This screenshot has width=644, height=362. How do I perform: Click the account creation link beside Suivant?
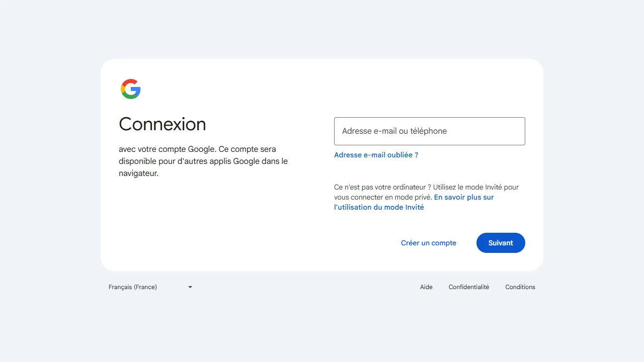(x=428, y=243)
